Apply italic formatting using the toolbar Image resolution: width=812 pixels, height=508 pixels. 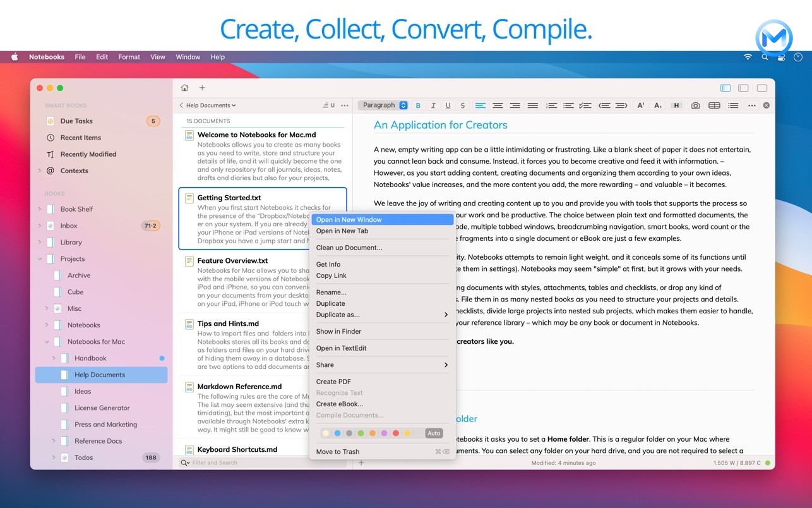(433, 105)
